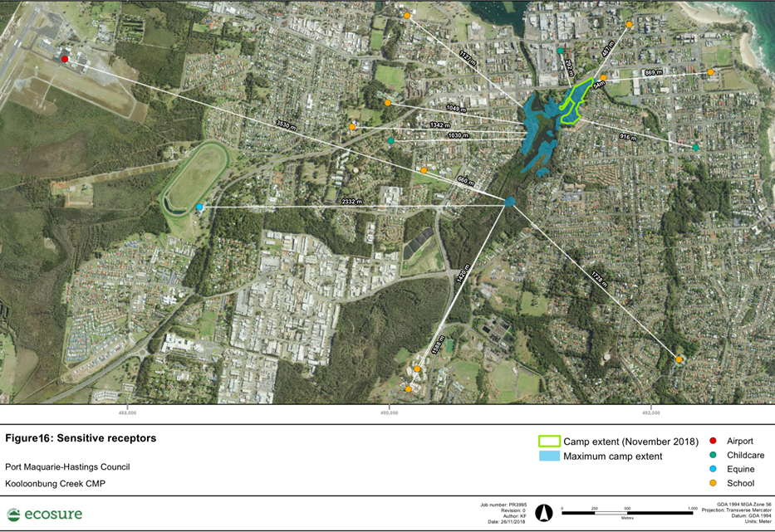The height and width of the screenshot is (532, 775).
Task: Click the school marker just above the southernmost one
Action: pos(417,369)
